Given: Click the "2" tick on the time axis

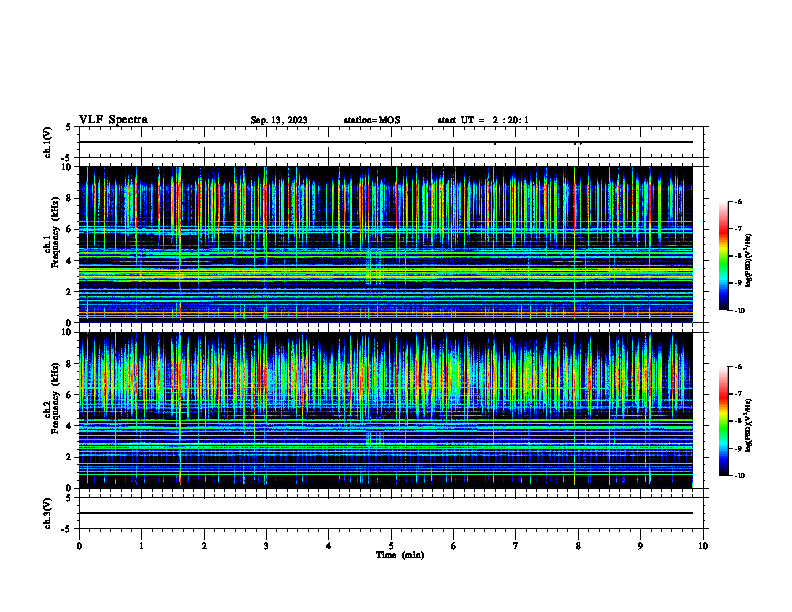Looking at the screenshot, I should (x=204, y=546).
